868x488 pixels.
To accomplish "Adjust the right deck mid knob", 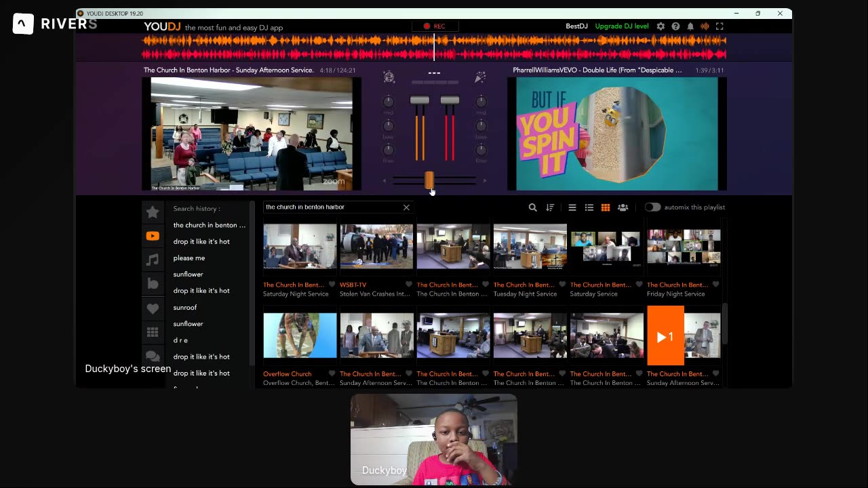I will (x=481, y=102).
